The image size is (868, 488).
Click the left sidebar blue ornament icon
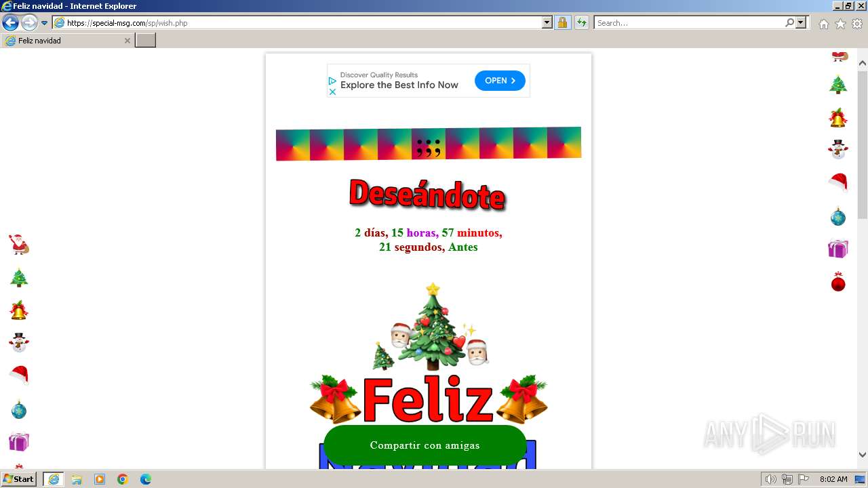click(x=19, y=409)
